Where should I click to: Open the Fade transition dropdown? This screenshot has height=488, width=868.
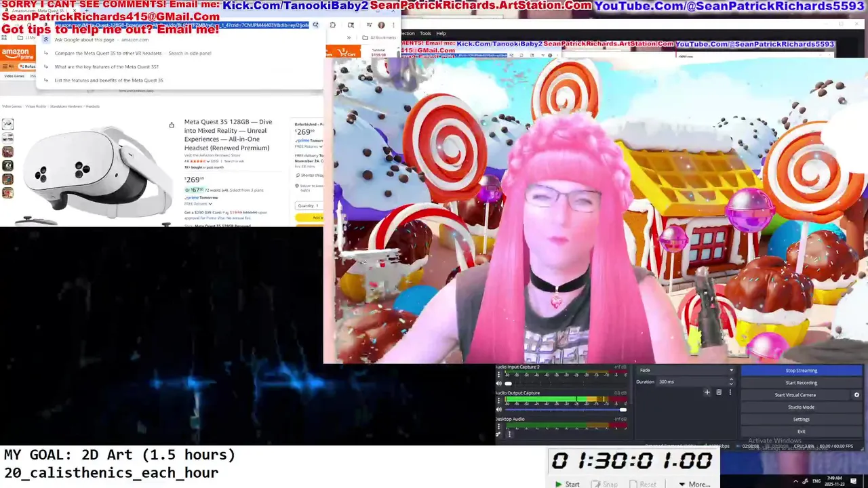[x=686, y=370]
